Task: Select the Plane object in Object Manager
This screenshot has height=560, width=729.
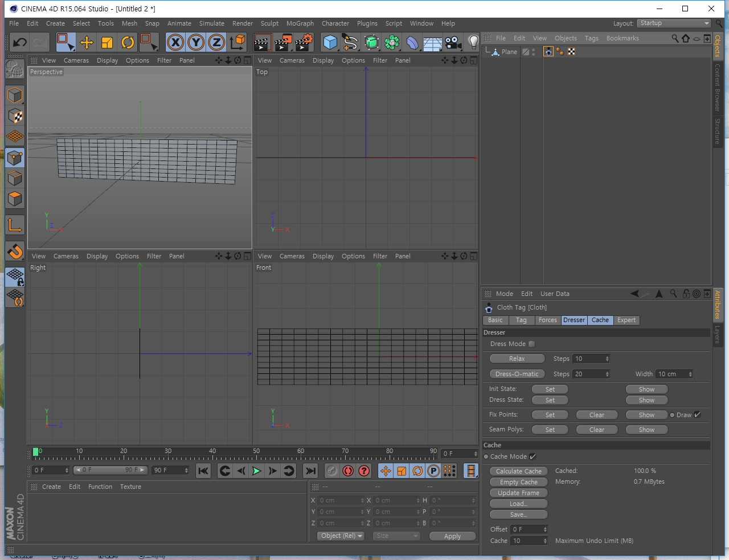Action: point(509,52)
